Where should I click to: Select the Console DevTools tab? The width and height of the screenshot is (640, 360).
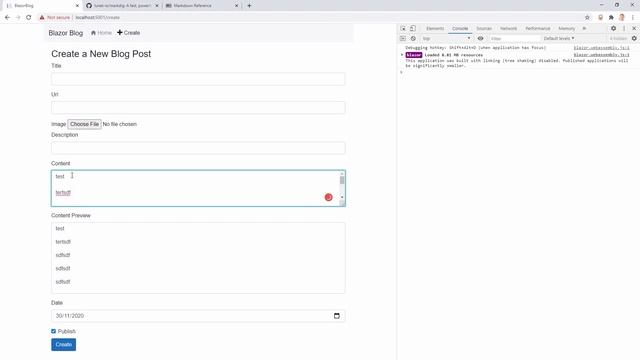pos(460,29)
